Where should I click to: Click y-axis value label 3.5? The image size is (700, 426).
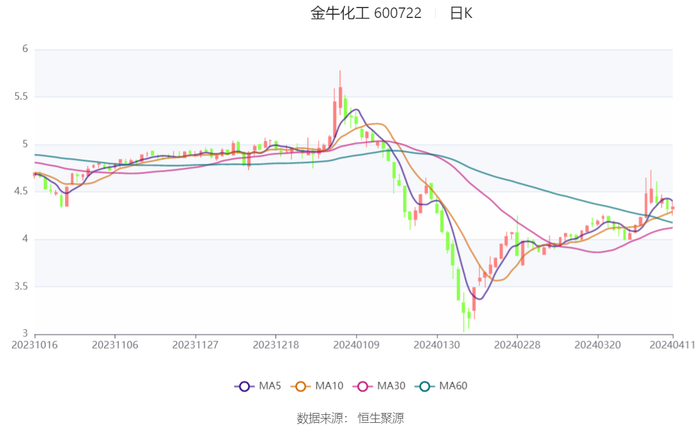(21, 286)
